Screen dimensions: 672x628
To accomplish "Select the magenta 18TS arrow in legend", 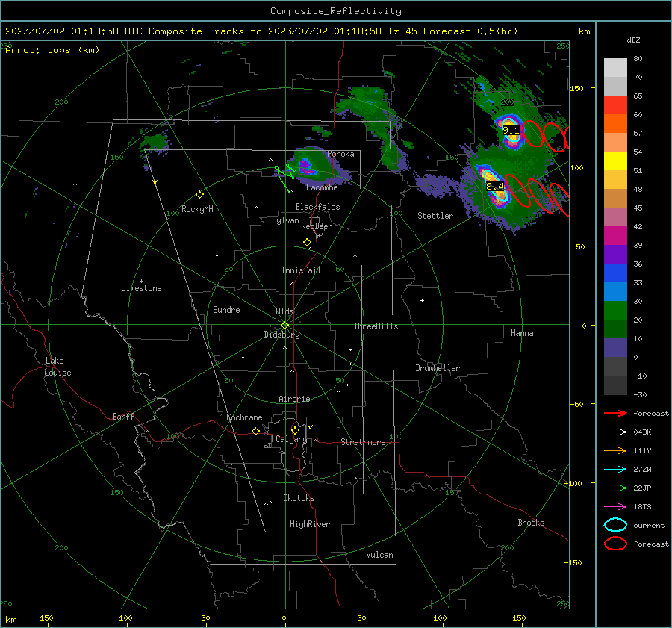I will [x=615, y=507].
